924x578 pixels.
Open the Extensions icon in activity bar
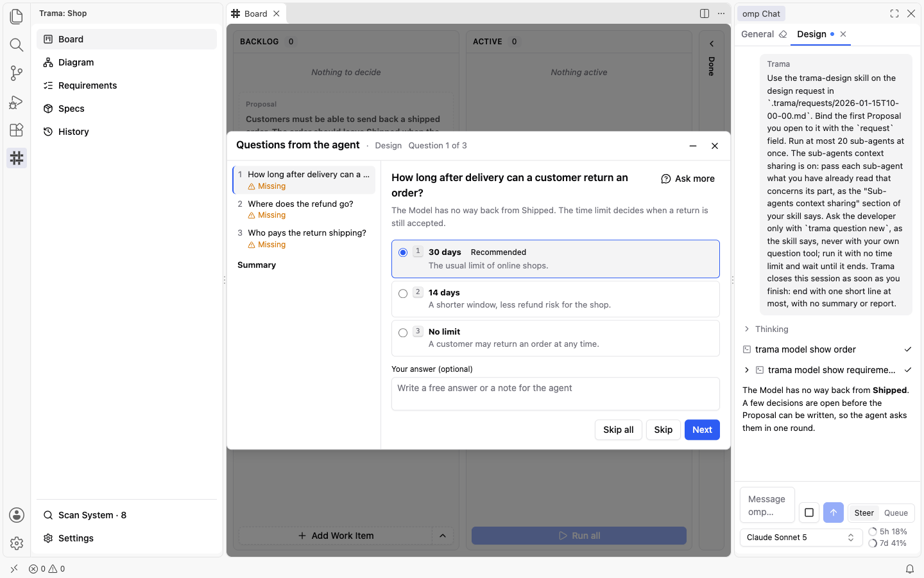pyautogui.click(x=17, y=130)
